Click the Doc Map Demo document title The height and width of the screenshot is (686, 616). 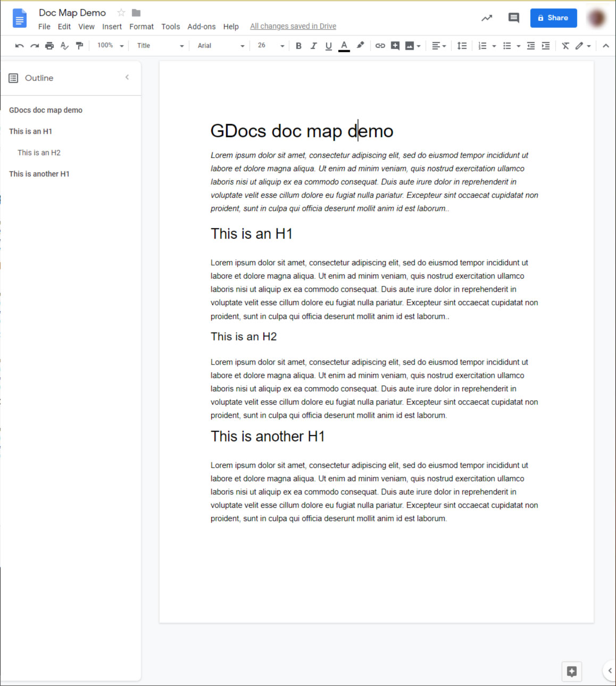coord(72,13)
